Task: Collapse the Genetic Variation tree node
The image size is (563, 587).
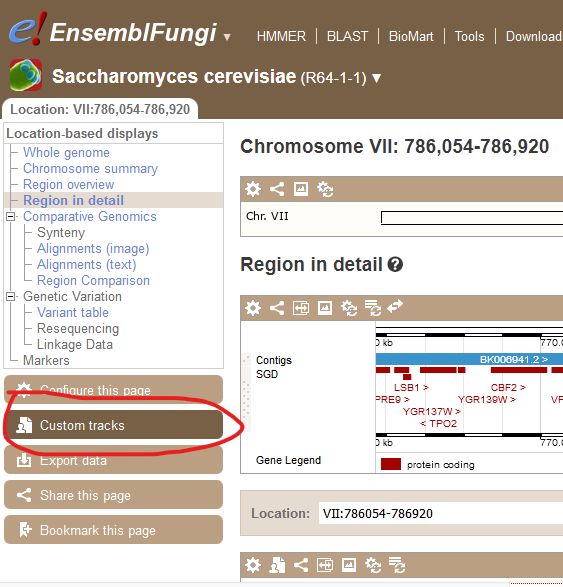Action: [10, 296]
